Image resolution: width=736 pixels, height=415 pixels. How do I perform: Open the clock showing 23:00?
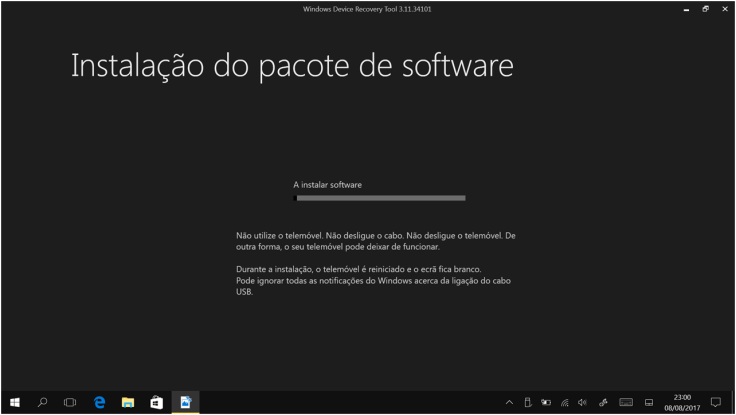click(x=682, y=402)
